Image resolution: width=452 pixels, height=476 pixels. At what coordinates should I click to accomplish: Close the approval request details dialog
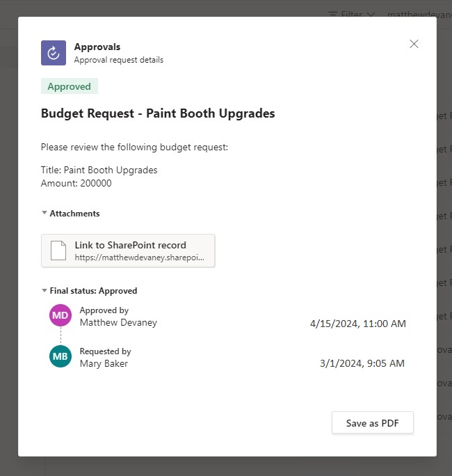point(414,44)
